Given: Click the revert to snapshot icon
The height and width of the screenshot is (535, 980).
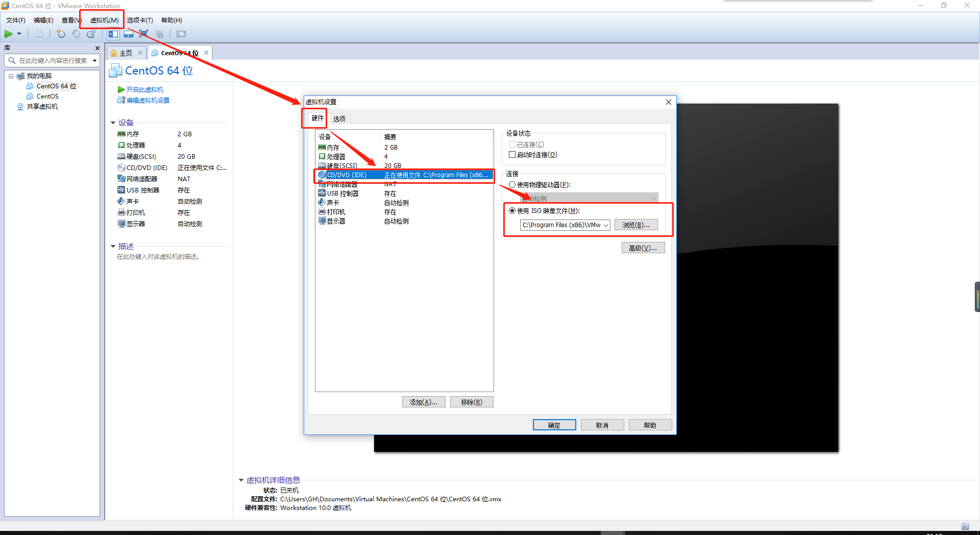Looking at the screenshot, I should click(76, 34).
